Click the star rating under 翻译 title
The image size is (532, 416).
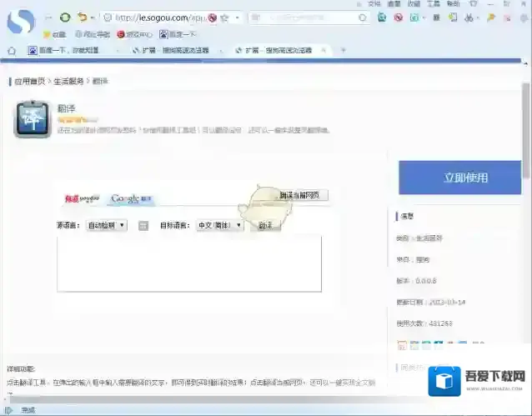[78, 120]
